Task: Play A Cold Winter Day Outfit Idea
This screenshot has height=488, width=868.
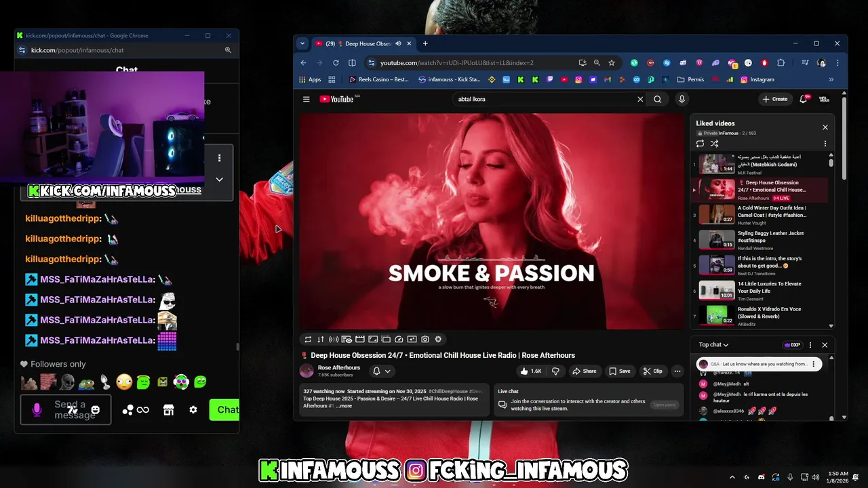Action: click(x=759, y=215)
